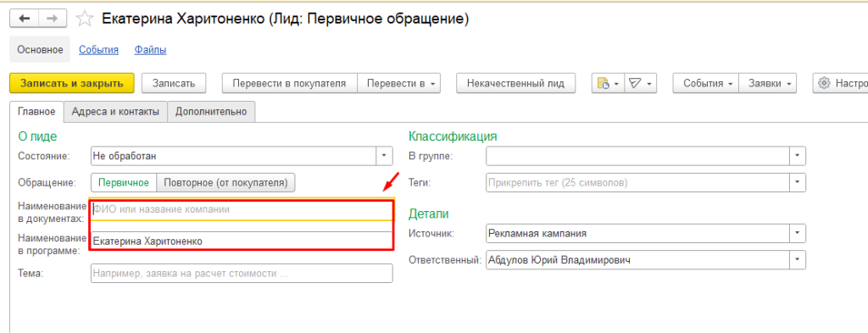Switch to Адреса и контакты tab
868x333 pixels.
tap(115, 112)
